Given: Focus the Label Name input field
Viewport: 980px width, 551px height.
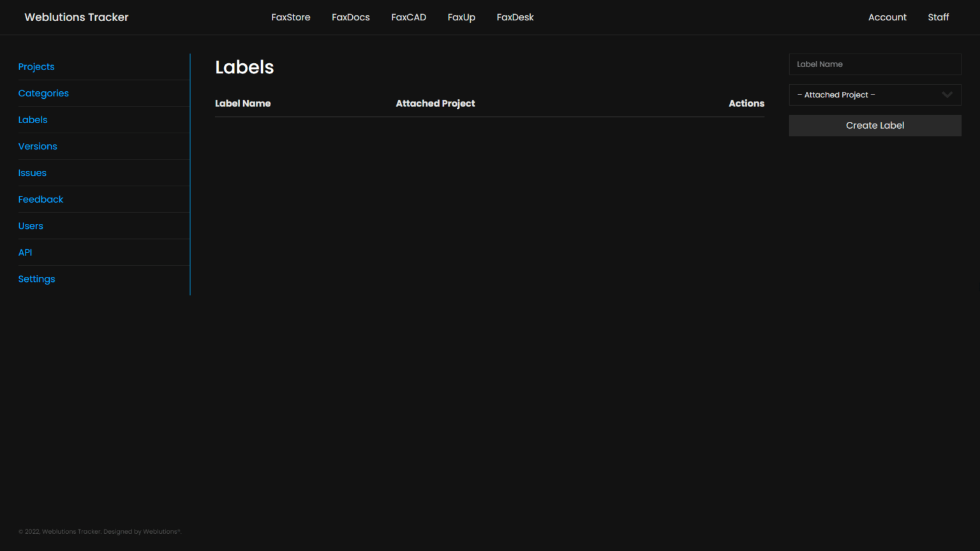Looking at the screenshot, I should coord(875,64).
